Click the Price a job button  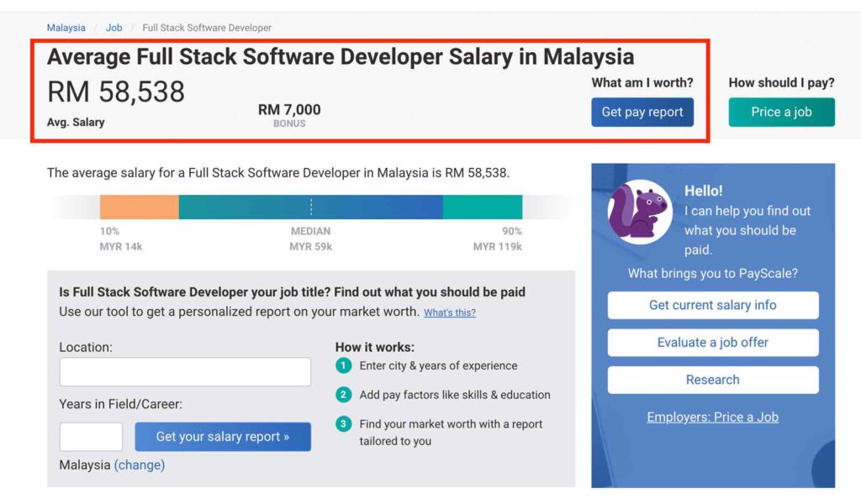[x=781, y=112]
